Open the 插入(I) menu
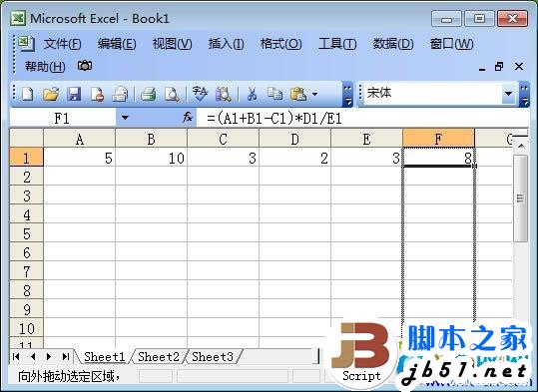The height and width of the screenshot is (392, 538). click(227, 44)
